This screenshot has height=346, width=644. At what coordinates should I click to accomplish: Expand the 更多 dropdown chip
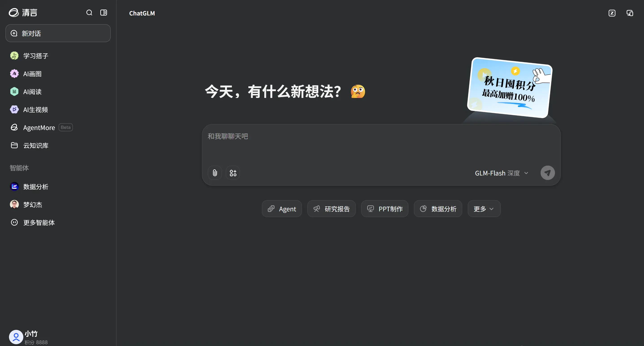tap(484, 209)
